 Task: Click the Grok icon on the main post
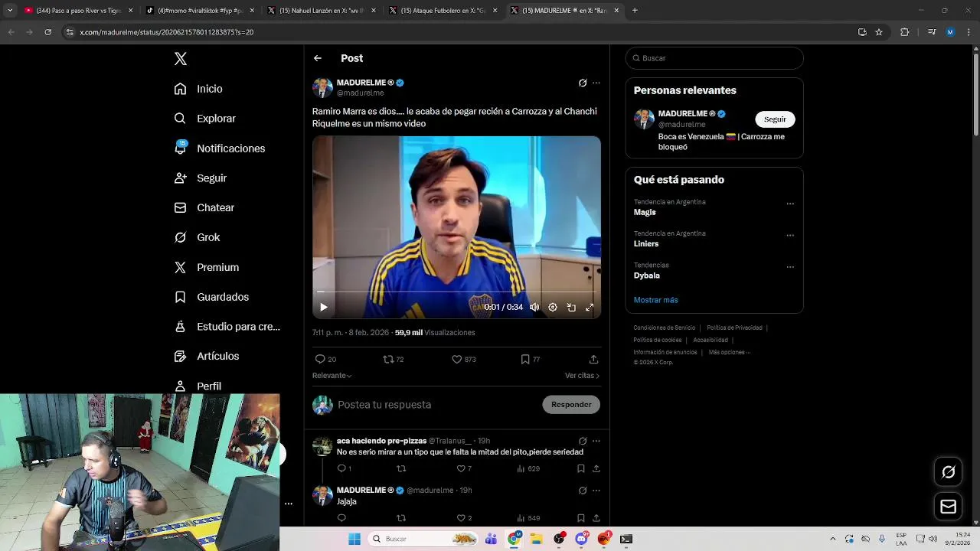pos(583,83)
